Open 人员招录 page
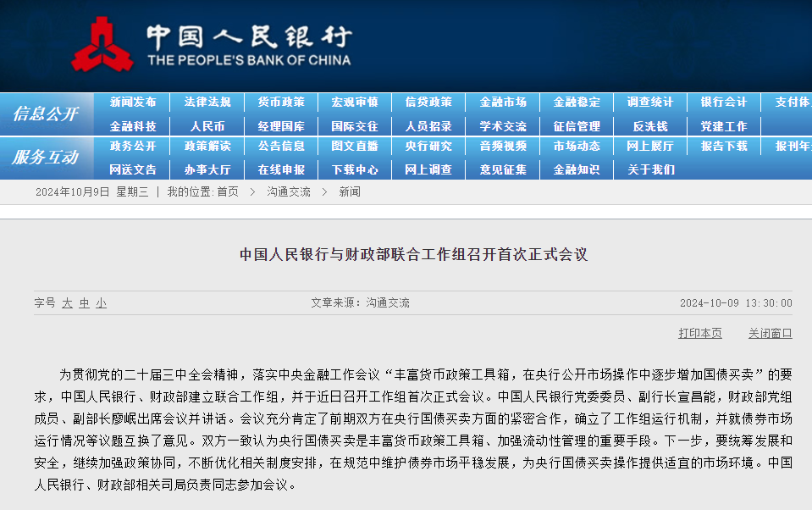Image resolution: width=812 pixels, height=510 pixels. tap(428, 126)
